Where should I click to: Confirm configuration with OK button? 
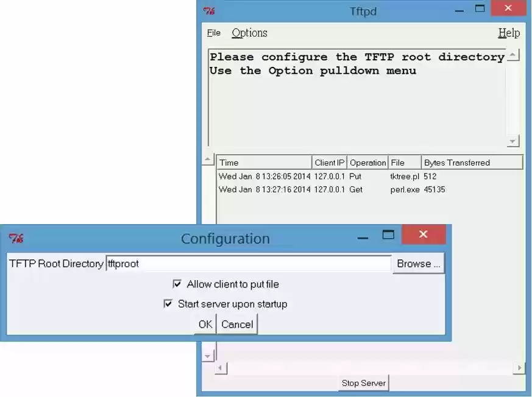click(205, 324)
